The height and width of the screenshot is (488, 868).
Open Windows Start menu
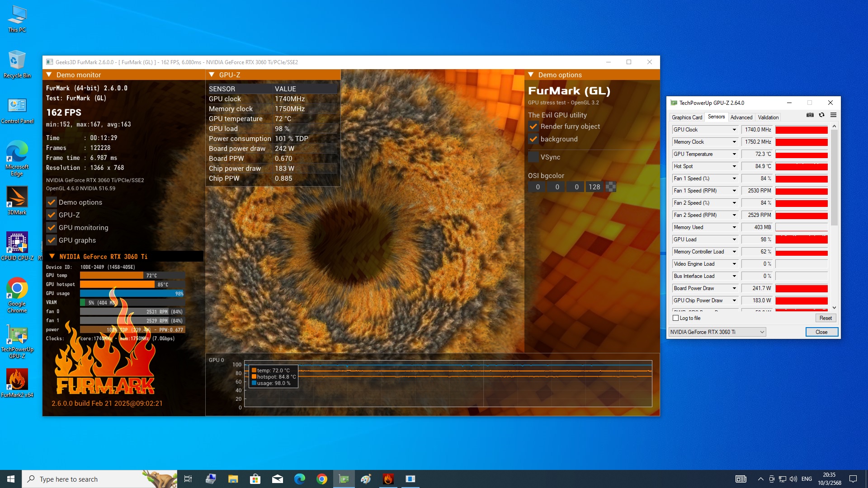[x=11, y=479]
